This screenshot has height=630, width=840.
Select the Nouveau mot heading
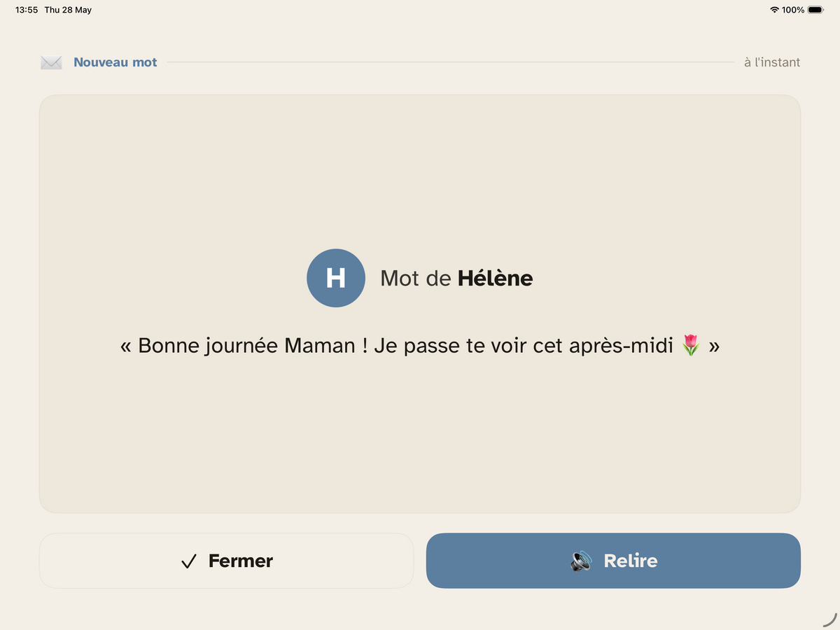(x=115, y=62)
